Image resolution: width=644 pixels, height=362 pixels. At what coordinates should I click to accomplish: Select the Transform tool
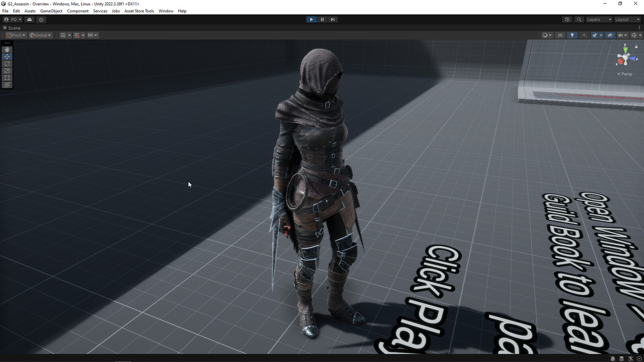tap(7, 85)
